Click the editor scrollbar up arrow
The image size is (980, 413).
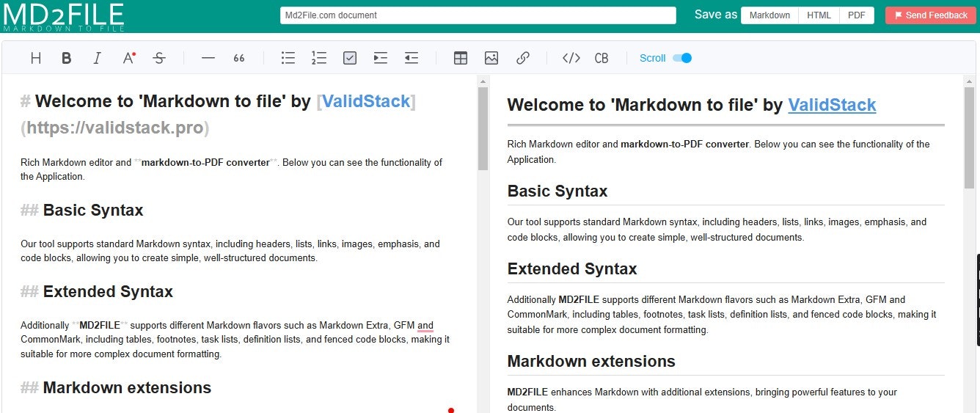pyautogui.click(x=483, y=80)
